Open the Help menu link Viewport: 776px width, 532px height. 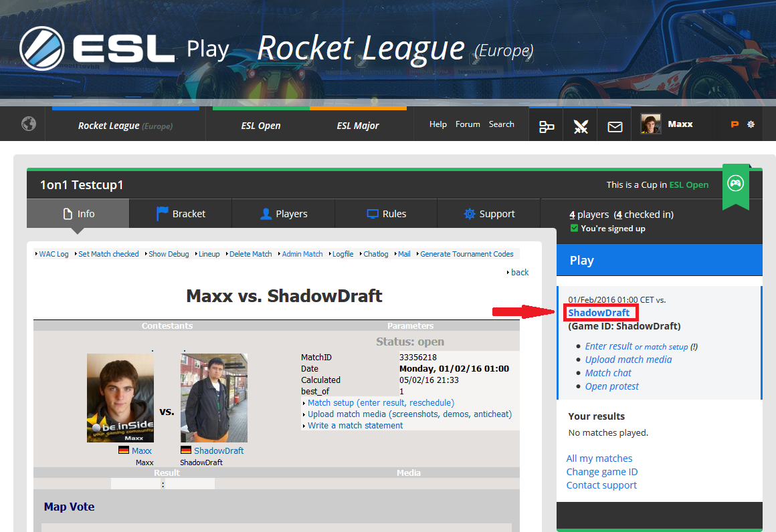click(x=438, y=124)
